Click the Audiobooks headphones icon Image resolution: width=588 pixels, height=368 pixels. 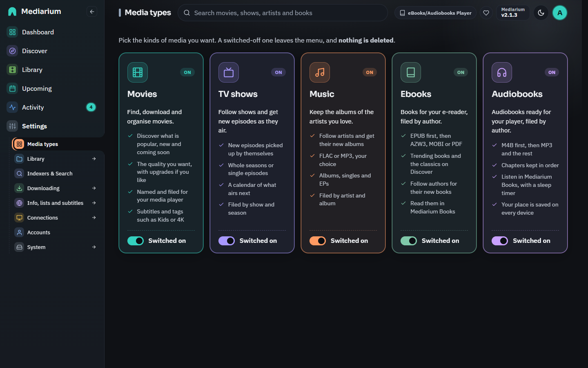502,72
